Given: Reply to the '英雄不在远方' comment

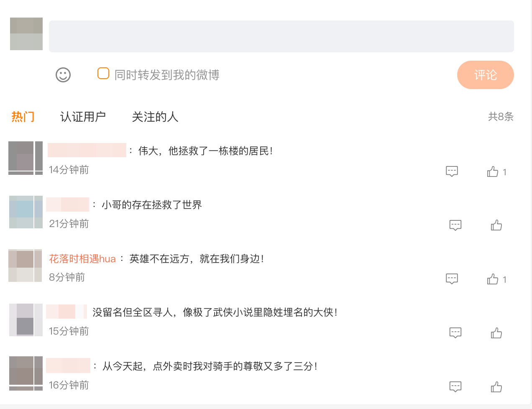Looking at the screenshot, I should point(452,279).
